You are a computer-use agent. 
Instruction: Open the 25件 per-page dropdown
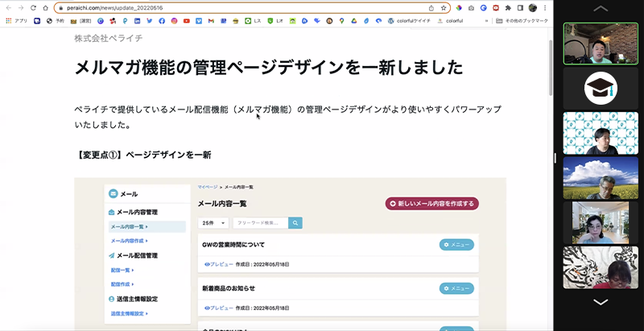[x=213, y=223]
